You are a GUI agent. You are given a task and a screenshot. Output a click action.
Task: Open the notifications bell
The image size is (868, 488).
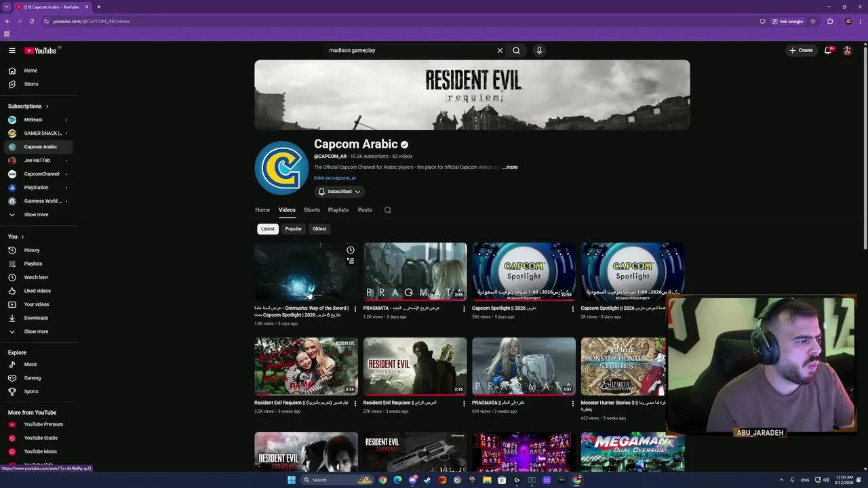827,50
